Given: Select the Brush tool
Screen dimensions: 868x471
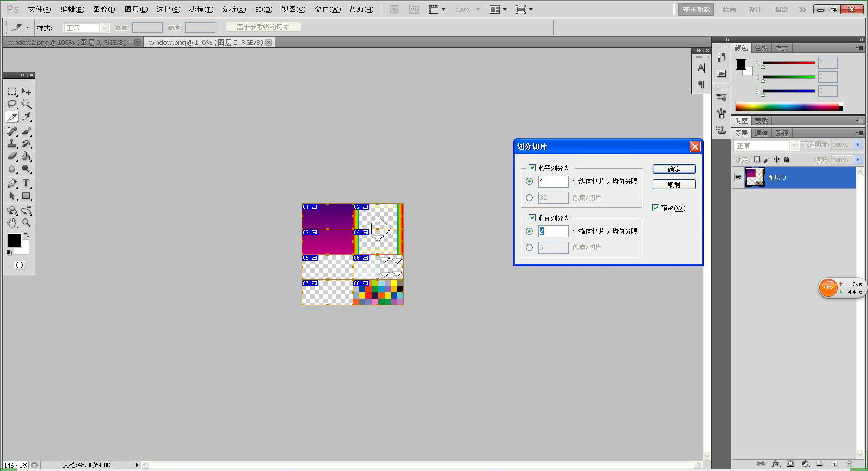Looking at the screenshot, I should 26,131.
